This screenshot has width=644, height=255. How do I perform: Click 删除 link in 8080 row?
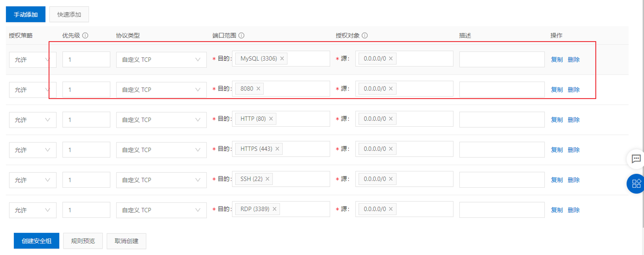(573, 90)
